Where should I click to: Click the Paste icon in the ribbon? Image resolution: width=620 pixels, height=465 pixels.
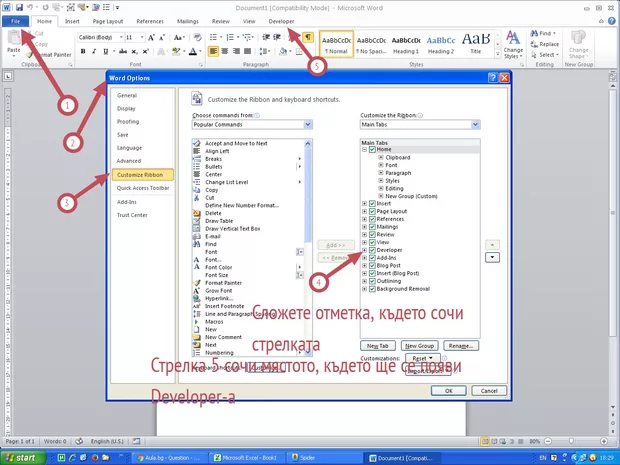point(14,40)
